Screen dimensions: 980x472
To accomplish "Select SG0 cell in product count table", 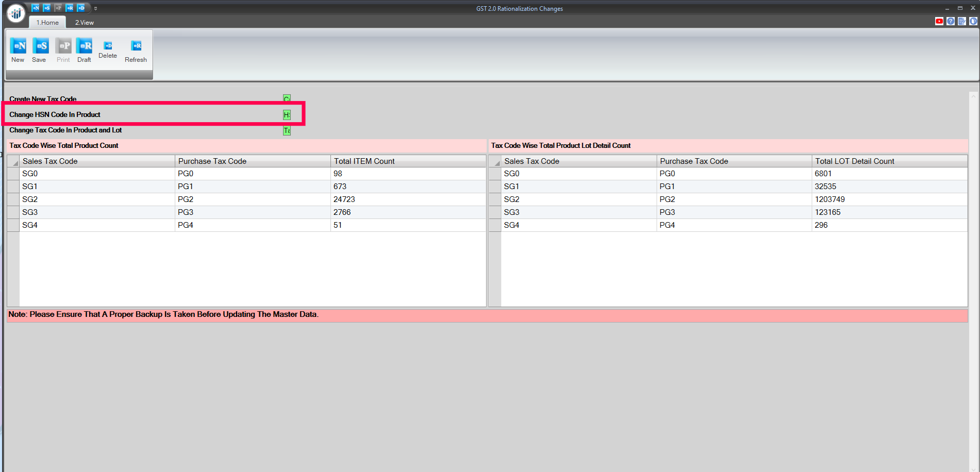I will tap(97, 174).
